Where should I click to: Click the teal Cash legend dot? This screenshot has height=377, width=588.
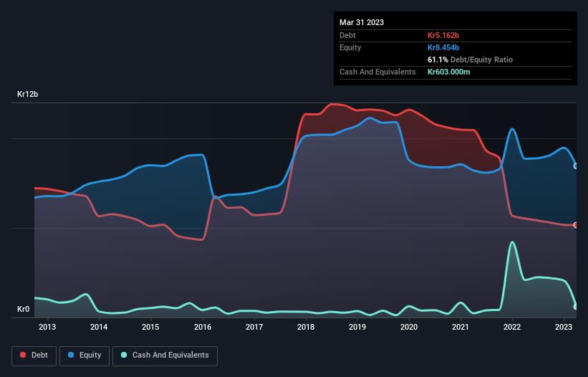pos(124,355)
